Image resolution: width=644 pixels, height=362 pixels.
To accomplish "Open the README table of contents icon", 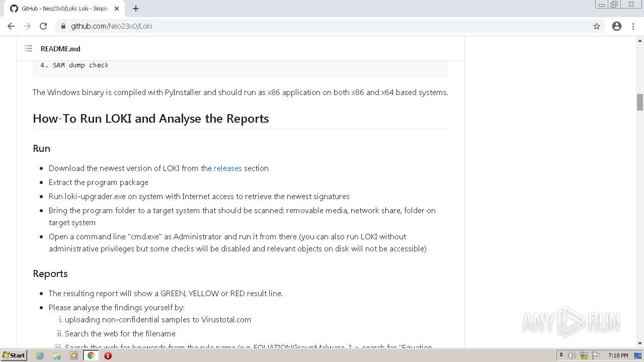I will click(29, 49).
